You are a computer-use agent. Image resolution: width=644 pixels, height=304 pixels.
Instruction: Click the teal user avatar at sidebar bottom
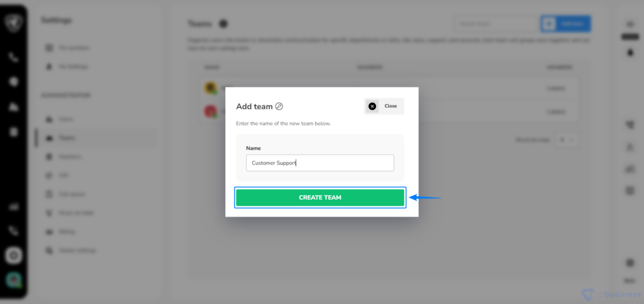(14, 280)
